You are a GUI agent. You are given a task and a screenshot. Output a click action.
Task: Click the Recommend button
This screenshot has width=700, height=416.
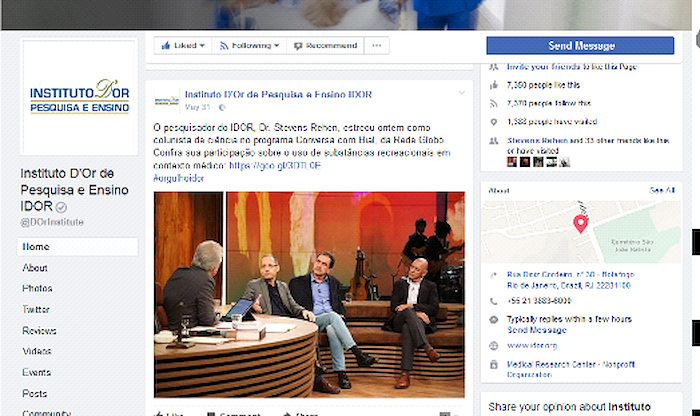(325, 46)
